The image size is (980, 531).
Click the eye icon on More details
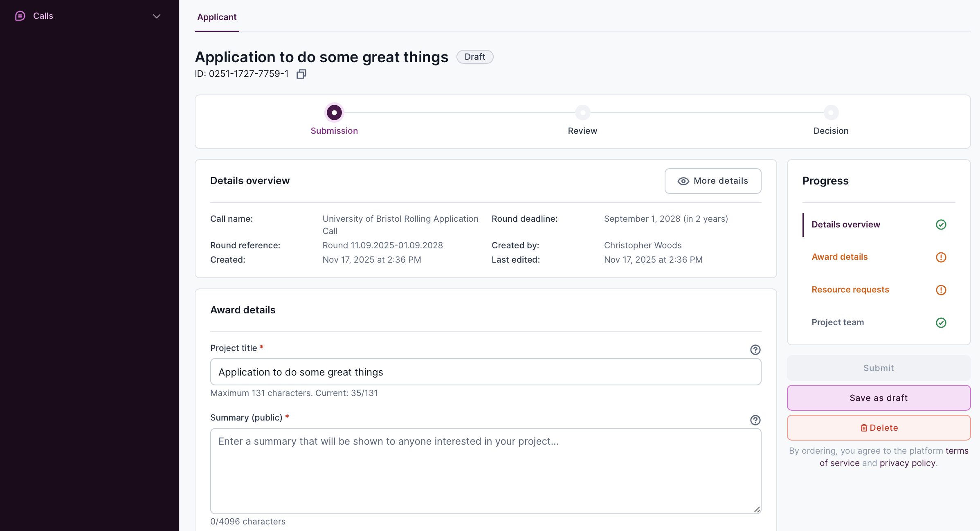683,181
